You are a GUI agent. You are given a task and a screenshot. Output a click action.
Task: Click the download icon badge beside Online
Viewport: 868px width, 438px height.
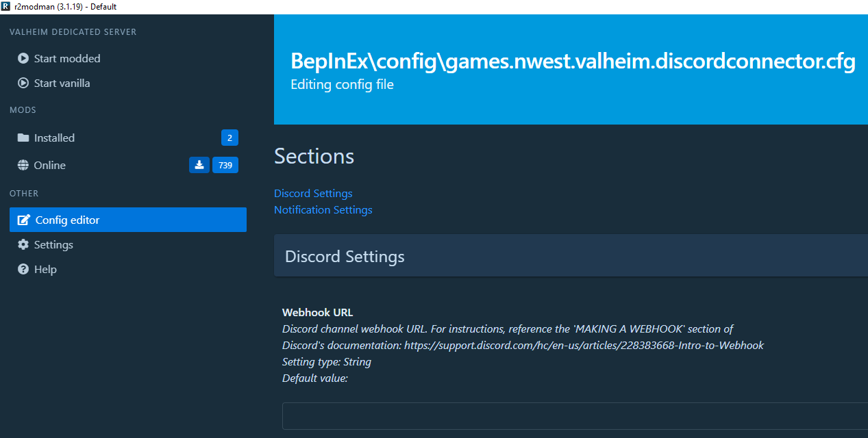point(199,165)
